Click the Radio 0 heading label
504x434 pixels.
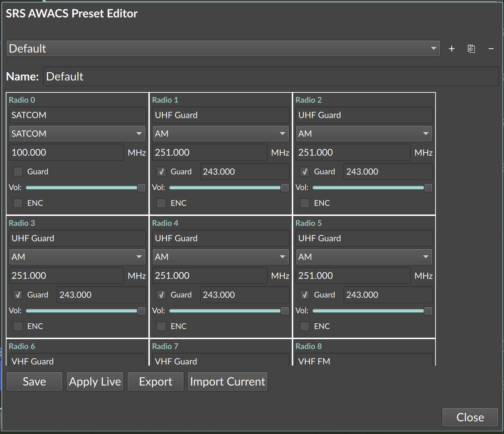(x=22, y=100)
